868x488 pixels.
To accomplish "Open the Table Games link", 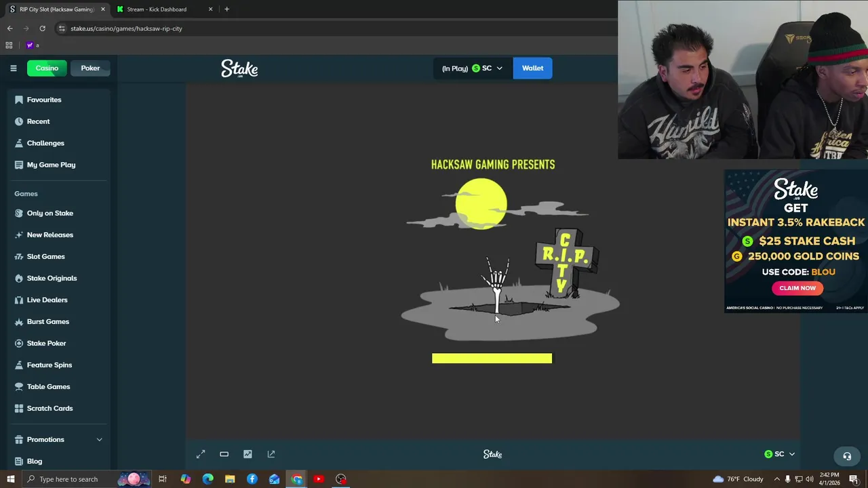I will pos(49,386).
